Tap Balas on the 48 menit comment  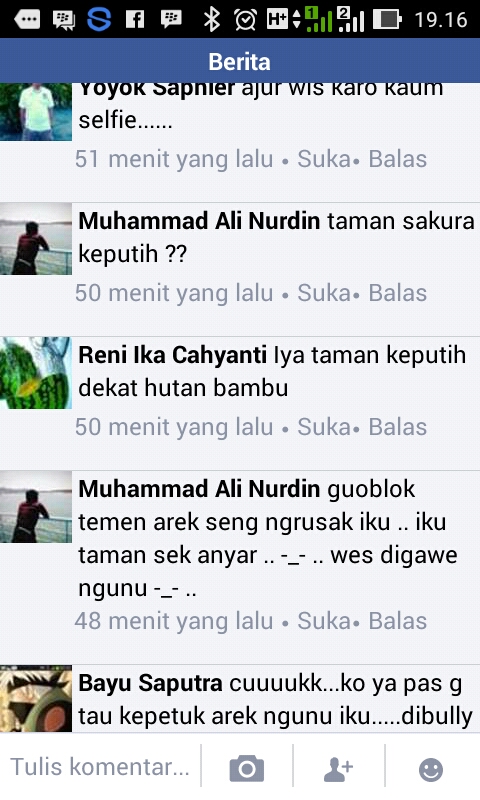point(398,621)
